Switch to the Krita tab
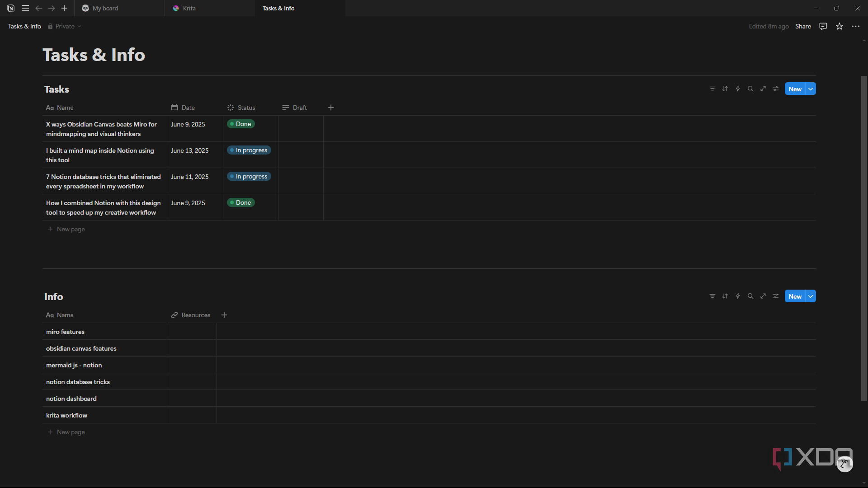868x488 pixels. [x=210, y=8]
